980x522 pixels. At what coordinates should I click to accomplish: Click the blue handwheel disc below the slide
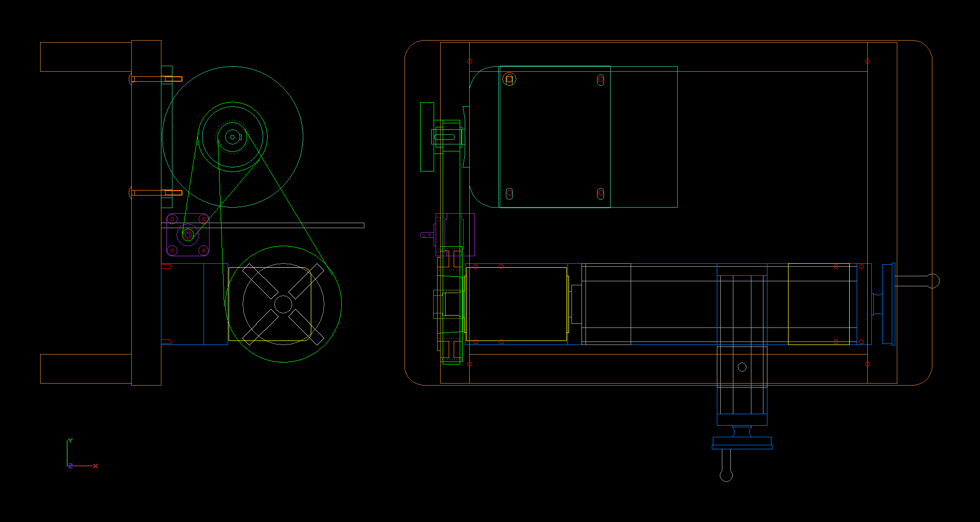point(742,442)
